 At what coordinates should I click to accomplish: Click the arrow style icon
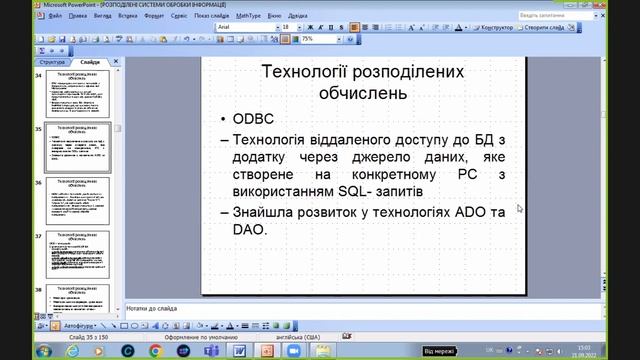pos(266,326)
